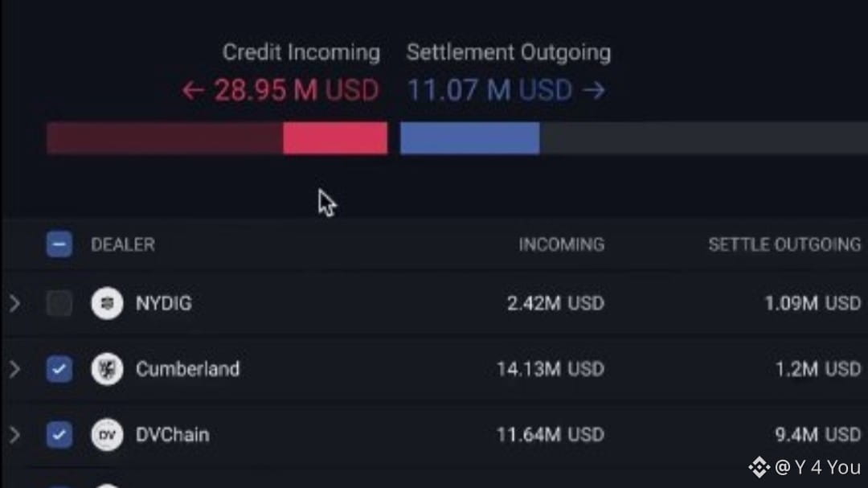Screen dimensions: 868x488
Task: Expand the DVChain row chevron
Action: tap(14, 435)
